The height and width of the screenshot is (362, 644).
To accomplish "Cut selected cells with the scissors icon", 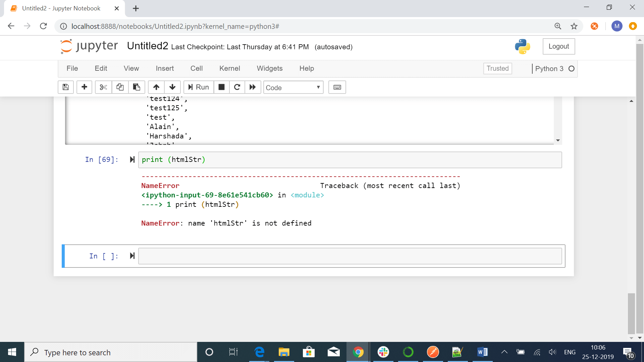I will (103, 87).
